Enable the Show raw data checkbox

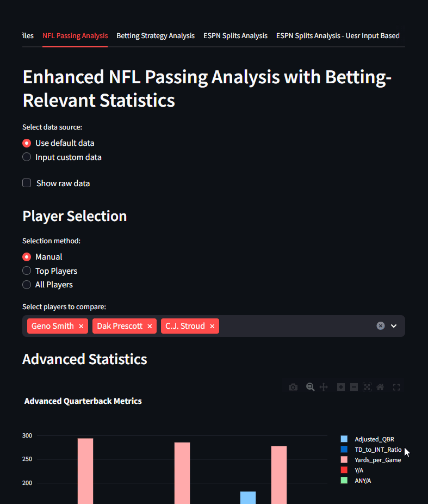coord(27,183)
